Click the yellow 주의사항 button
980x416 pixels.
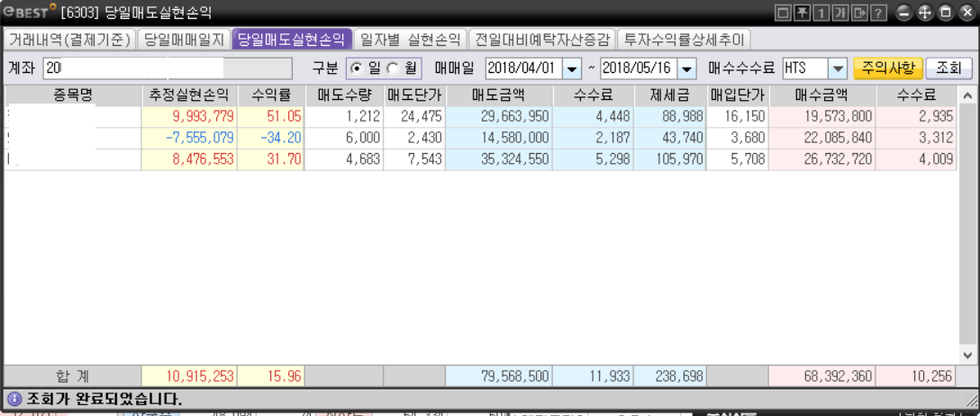(887, 68)
